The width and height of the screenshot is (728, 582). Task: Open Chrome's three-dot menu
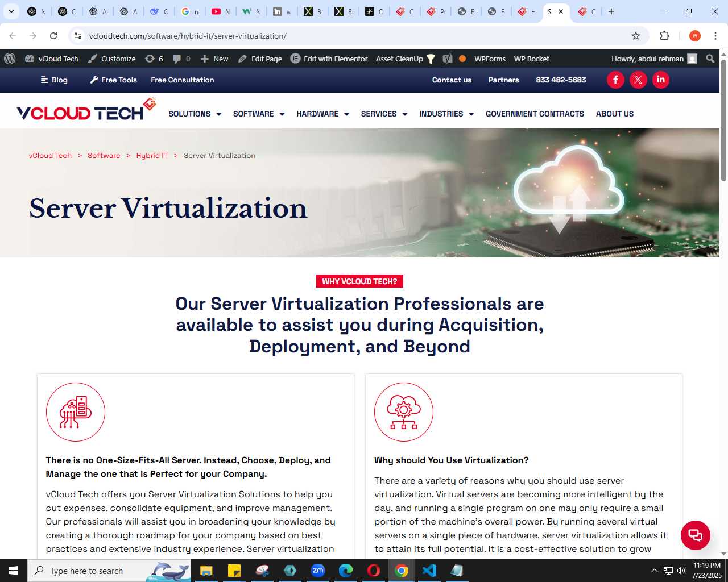pyautogui.click(x=715, y=36)
